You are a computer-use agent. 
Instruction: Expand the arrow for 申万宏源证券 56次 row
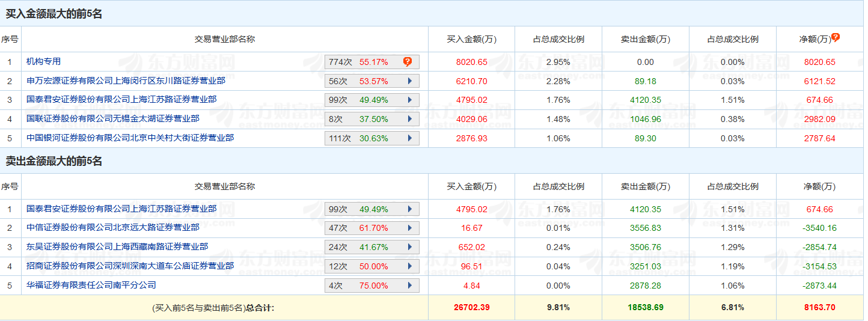coord(409,81)
